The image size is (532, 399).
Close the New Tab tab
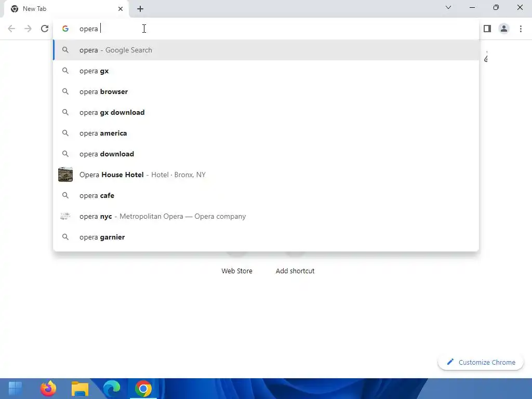pos(121,9)
